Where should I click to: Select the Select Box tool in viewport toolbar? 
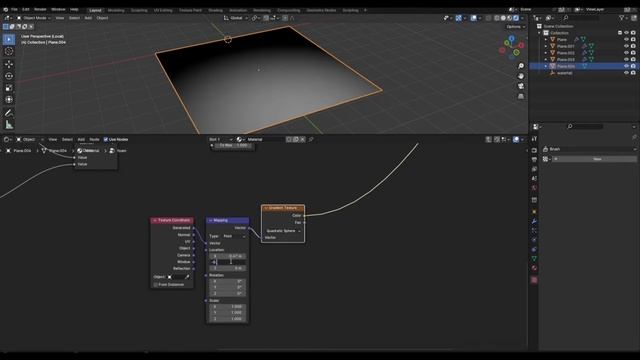point(9,39)
